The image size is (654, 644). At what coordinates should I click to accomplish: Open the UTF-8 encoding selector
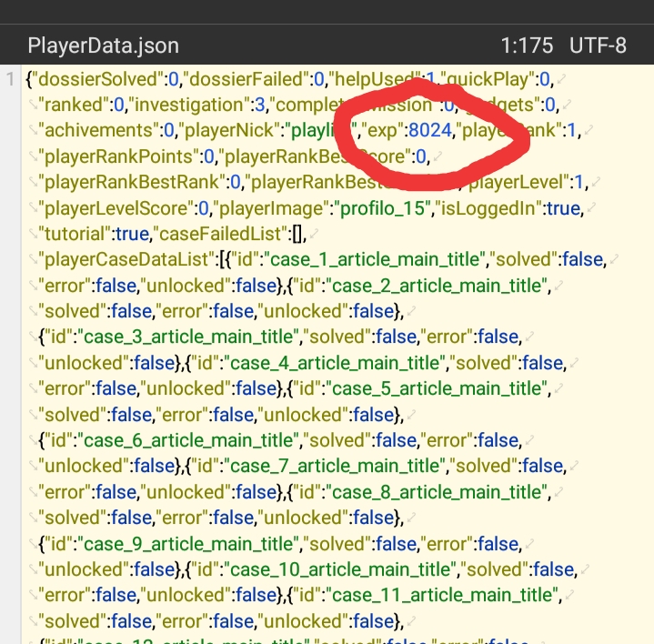click(x=598, y=45)
